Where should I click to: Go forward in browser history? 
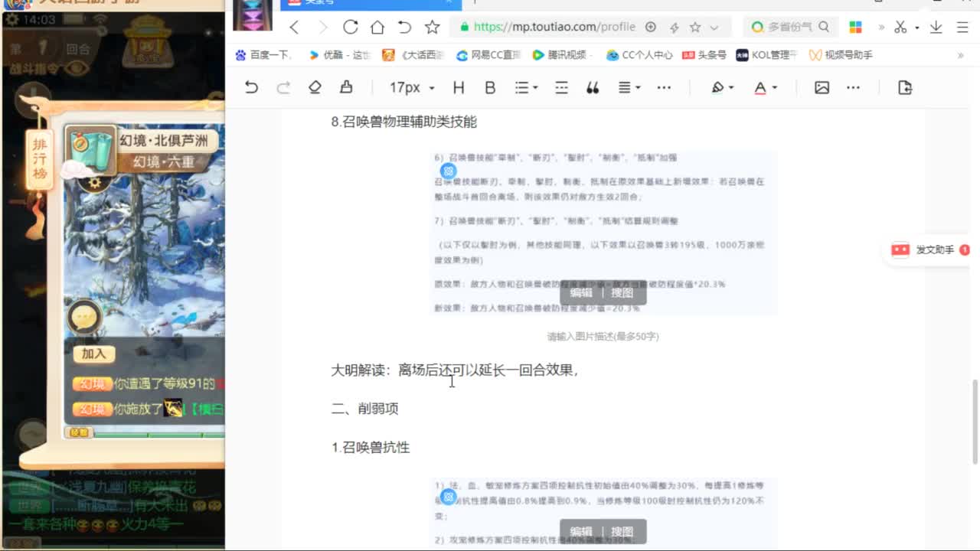point(322,28)
